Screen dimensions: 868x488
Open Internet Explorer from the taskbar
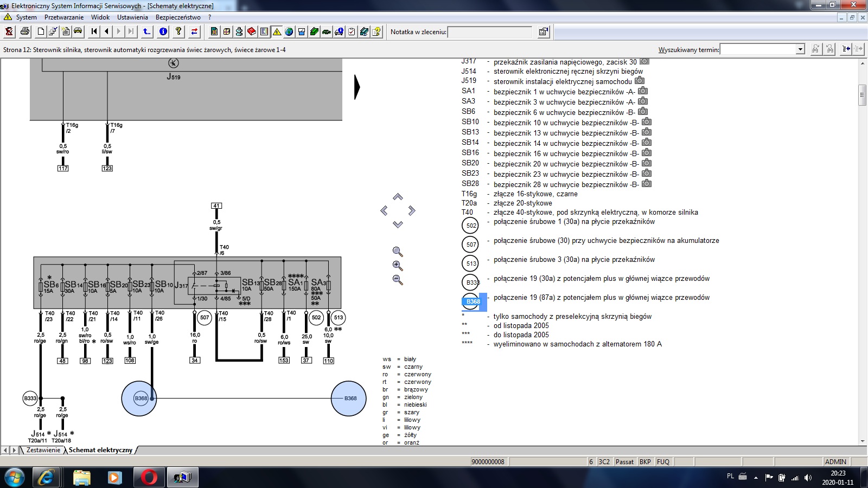46,477
